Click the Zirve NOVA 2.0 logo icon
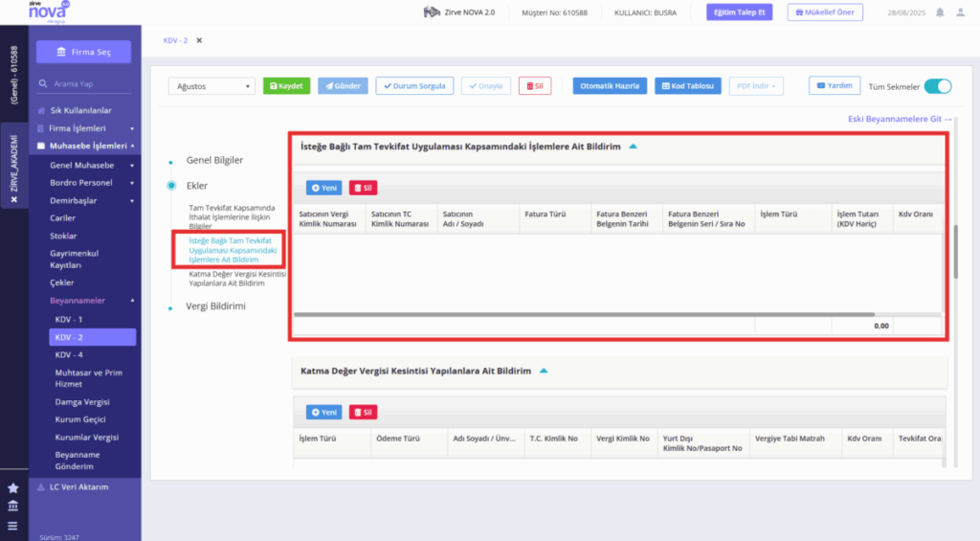 pos(432,11)
